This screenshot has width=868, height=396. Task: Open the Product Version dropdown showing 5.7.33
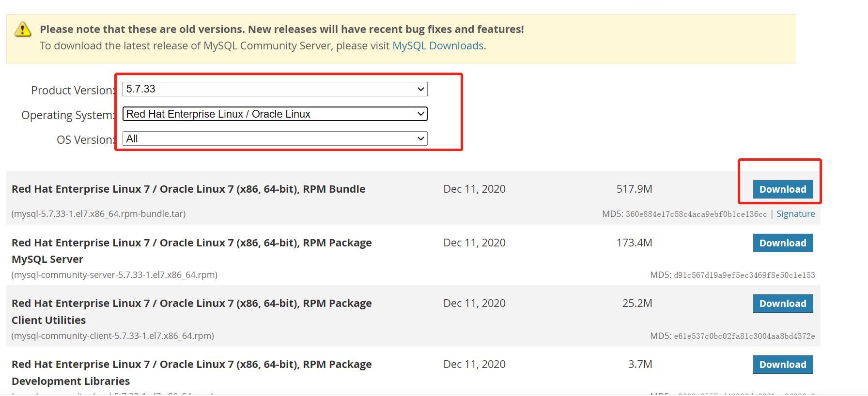(275, 89)
